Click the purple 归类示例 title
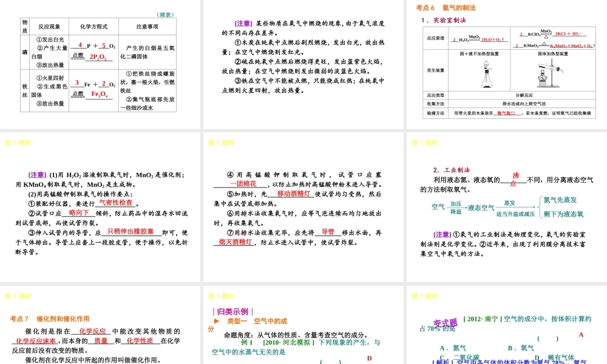This screenshot has height=364, width=607. coord(232,311)
